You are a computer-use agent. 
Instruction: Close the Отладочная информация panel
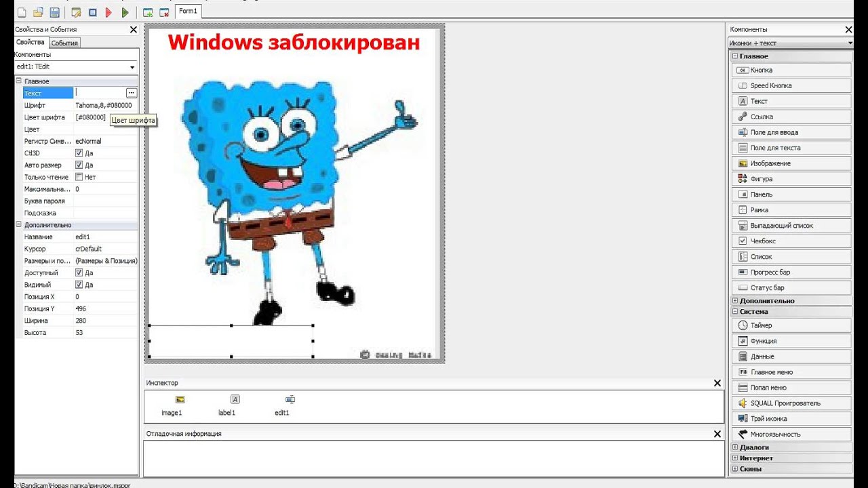717,434
